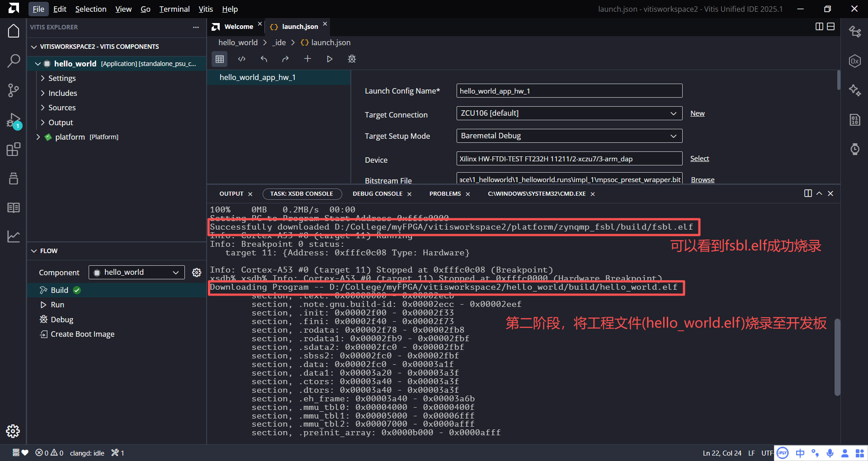
Task: Open the Target Setup Mode dropdown
Action: (x=674, y=136)
